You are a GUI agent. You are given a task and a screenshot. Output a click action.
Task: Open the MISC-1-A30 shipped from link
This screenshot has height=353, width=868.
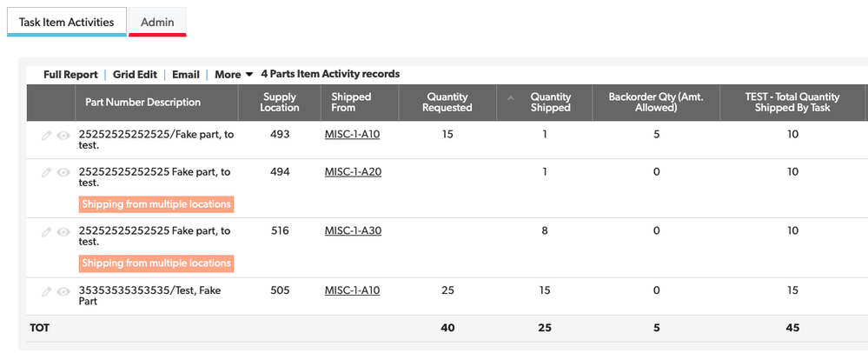[353, 231]
